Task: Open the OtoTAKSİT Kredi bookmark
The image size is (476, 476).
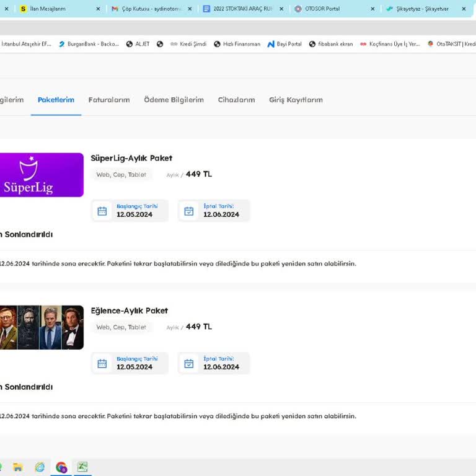Action: point(451,44)
